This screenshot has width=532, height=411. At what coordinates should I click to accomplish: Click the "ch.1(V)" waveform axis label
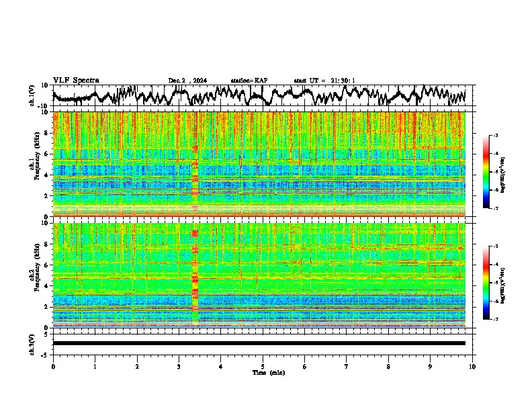[x=32, y=95]
